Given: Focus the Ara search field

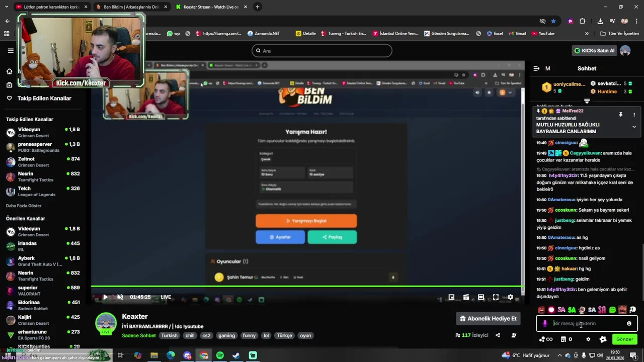Looking at the screenshot, I should click(x=322, y=51).
